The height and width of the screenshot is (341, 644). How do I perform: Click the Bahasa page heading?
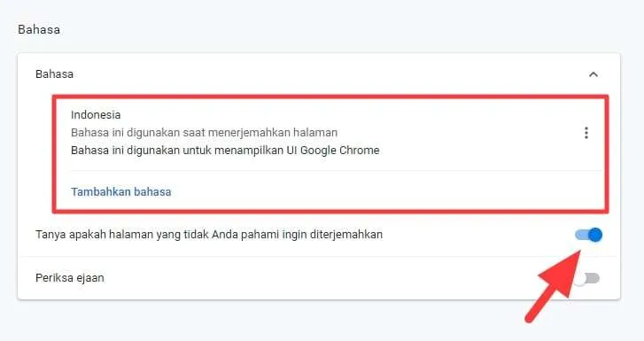pos(39,29)
